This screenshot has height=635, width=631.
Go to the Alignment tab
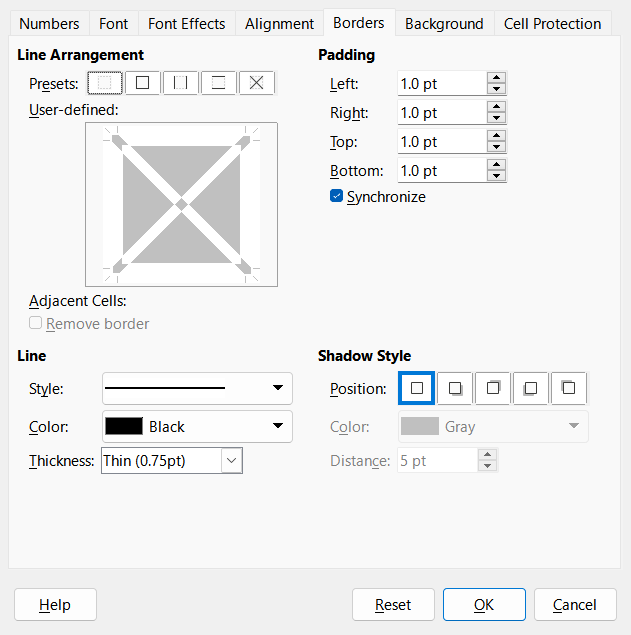(x=279, y=23)
